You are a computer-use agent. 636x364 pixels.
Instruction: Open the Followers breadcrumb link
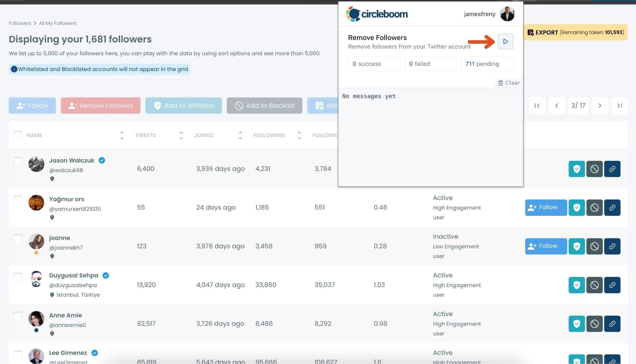coord(20,23)
